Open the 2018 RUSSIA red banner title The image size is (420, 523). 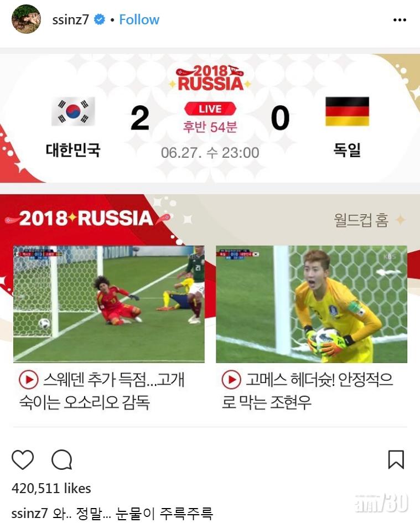86,219
